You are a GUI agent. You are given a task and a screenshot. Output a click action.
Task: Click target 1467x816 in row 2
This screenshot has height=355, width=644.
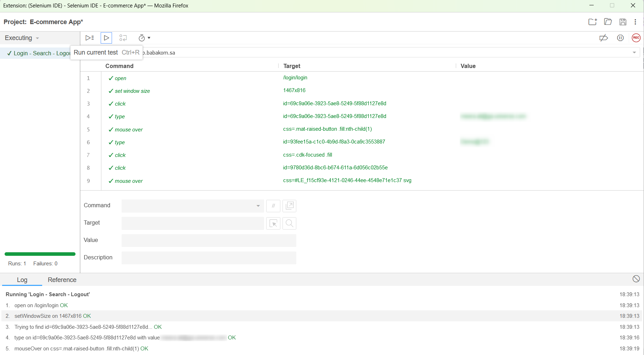pyautogui.click(x=294, y=90)
